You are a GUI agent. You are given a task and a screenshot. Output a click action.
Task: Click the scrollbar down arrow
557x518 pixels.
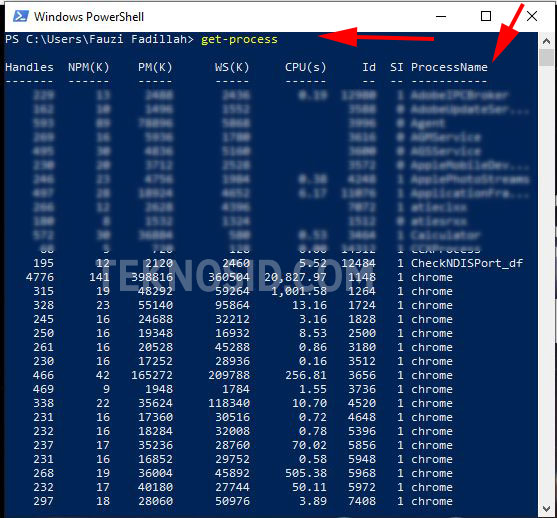(x=546, y=509)
